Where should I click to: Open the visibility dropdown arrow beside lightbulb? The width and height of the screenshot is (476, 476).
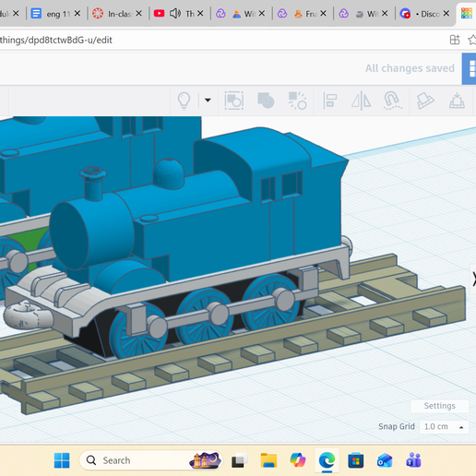pyautogui.click(x=208, y=101)
